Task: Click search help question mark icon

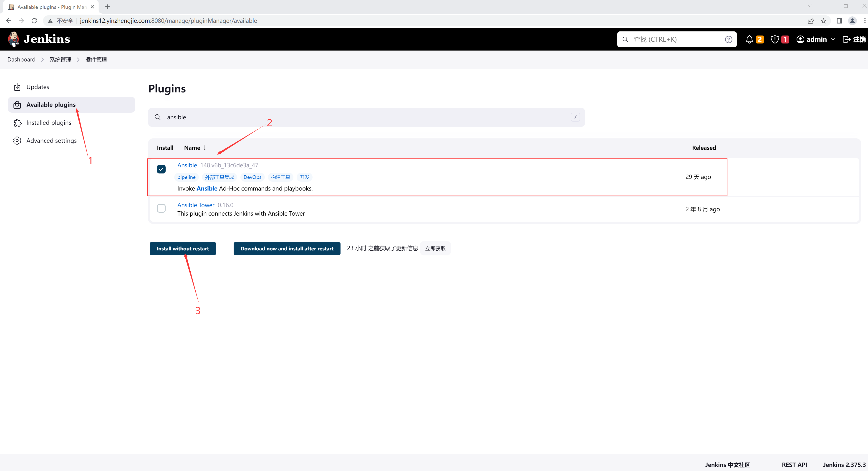Action: click(x=729, y=39)
